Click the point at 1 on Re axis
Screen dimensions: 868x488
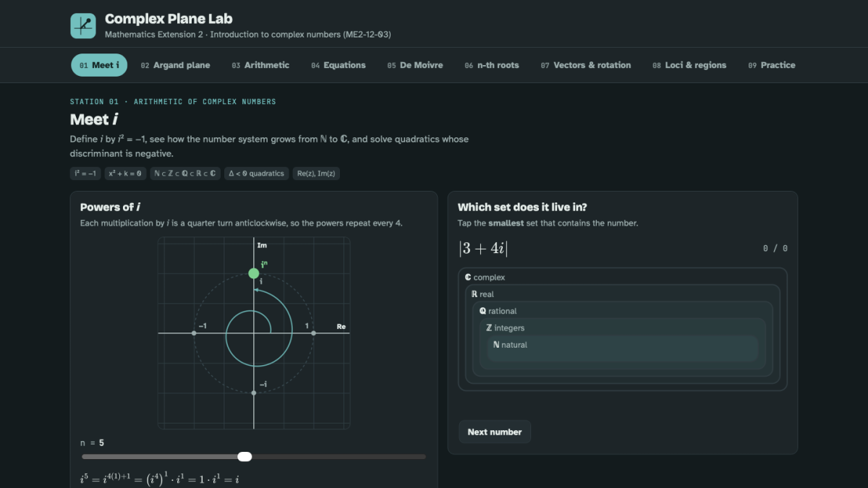(313, 333)
